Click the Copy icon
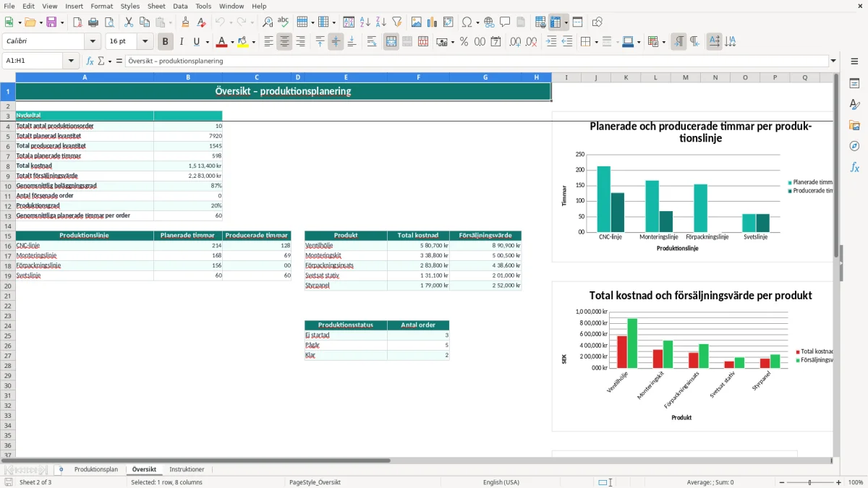Screen dimensions: 868x488 (x=145, y=22)
